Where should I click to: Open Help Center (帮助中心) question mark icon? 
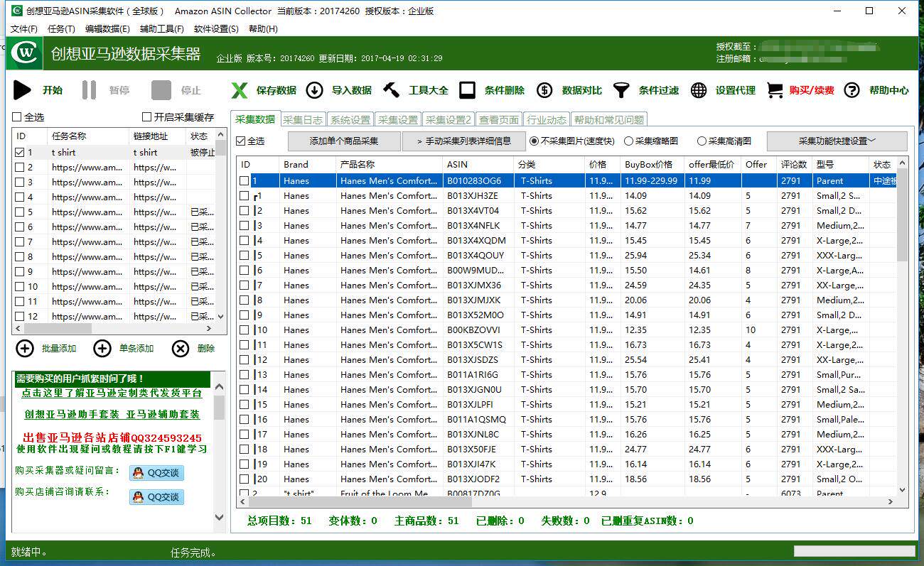tap(852, 90)
